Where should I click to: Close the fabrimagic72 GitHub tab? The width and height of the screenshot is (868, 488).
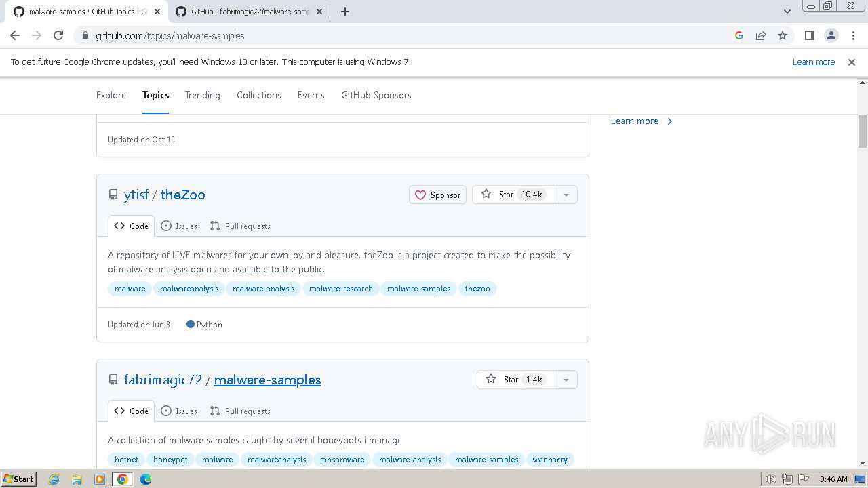319,12
